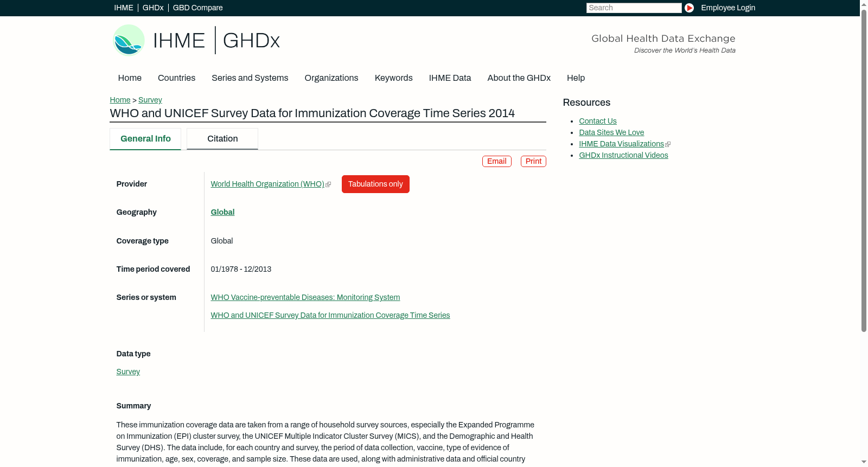
Task: Open the Survey data type link
Action: tap(128, 372)
